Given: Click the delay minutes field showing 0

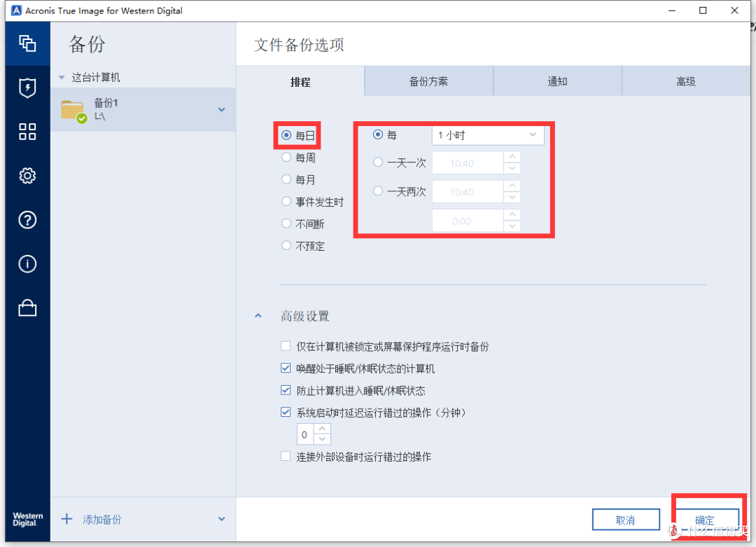Looking at the screenshot, I should pyautogui.click(x=305, y=434).
